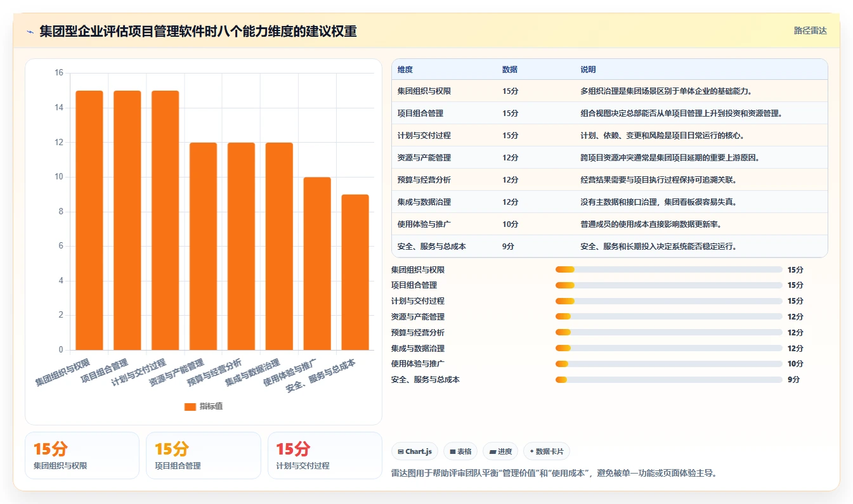The width and height of the screenshot is (853, 504).
Task: Open the 15分 计划与交付过程 data card
Action: [x=325, y=455]
